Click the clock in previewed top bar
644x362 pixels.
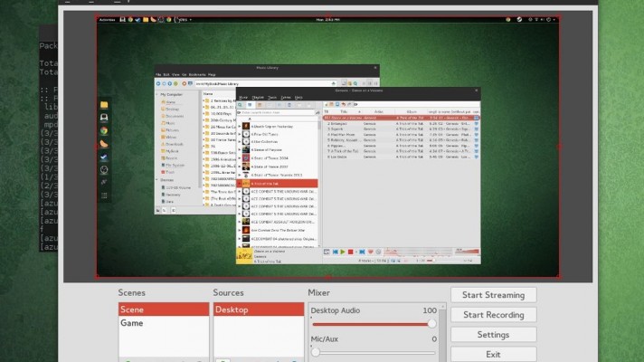pos(327,19)
